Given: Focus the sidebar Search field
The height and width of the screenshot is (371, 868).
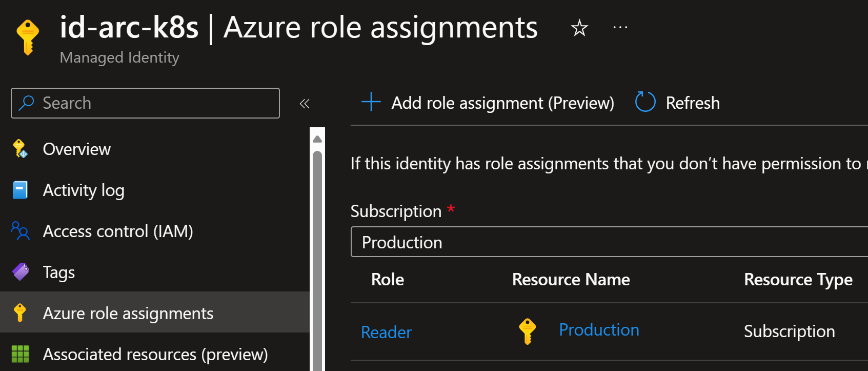Looking at the screenshot, I should [x=145, y=103].
